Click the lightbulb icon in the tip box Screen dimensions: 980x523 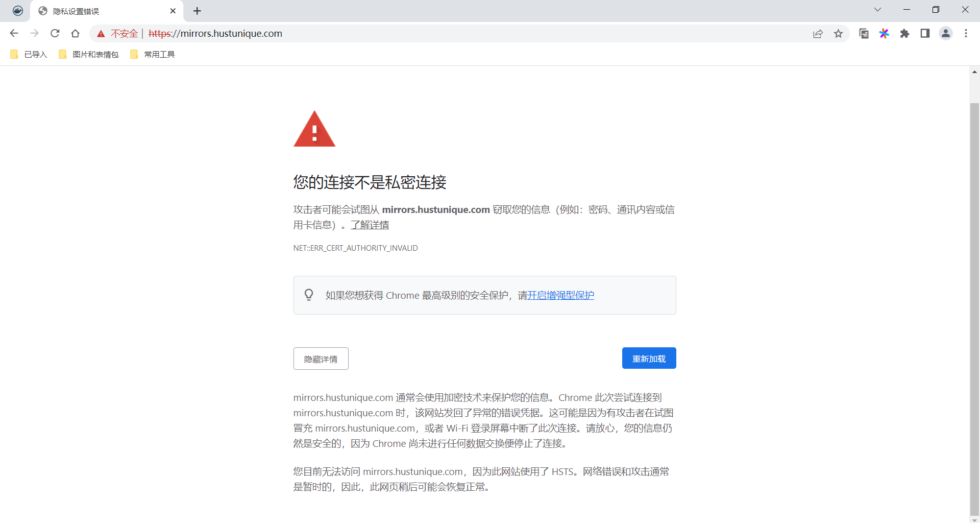click(309, 295)
